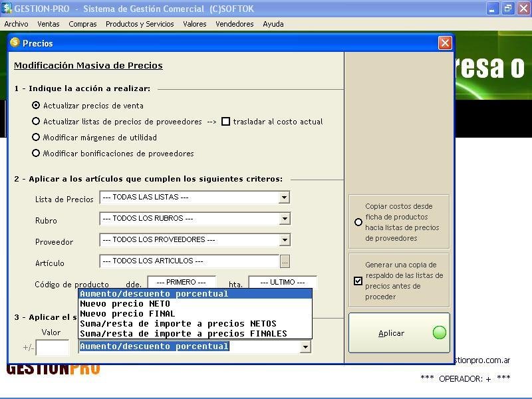Click the GESTION-PRO app icon in title bar
This screenshot has width=532, height=399.
point(7,9)
